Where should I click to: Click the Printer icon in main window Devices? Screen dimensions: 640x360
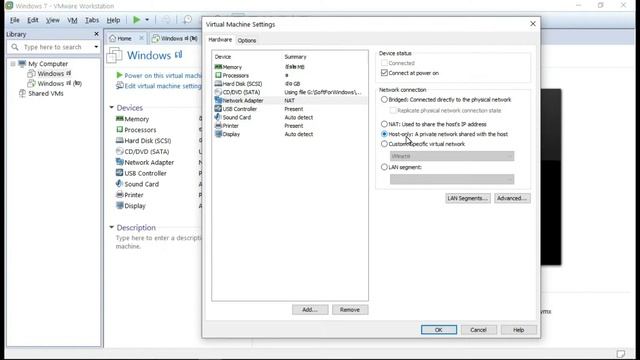[120, 195]
